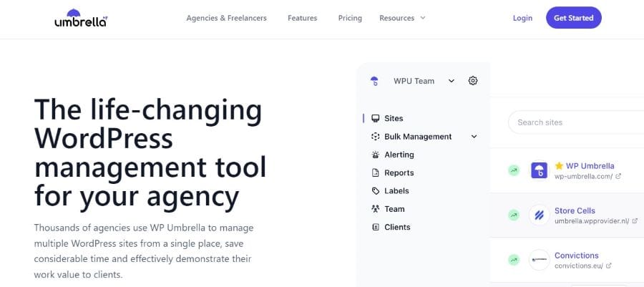
Task: Click Store Cells green status icon
Action: pyautogui.click(x=513, y=215)
